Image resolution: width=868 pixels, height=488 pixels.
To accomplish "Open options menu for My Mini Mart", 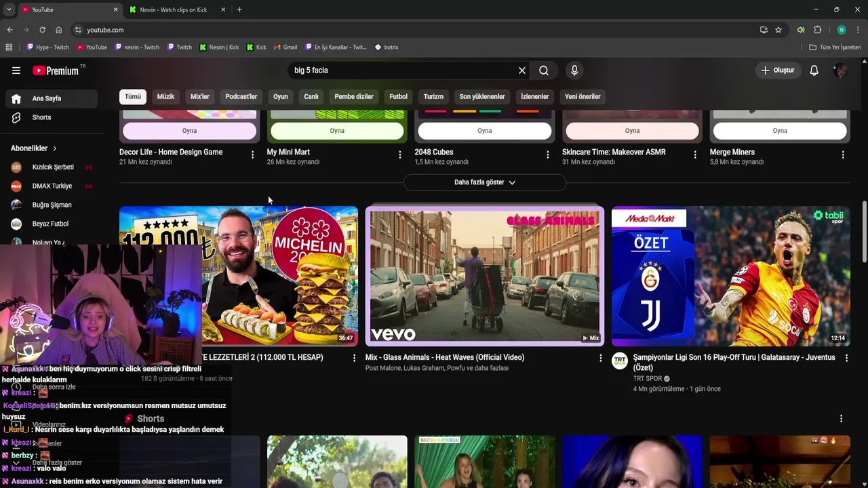I will (399, 155).
